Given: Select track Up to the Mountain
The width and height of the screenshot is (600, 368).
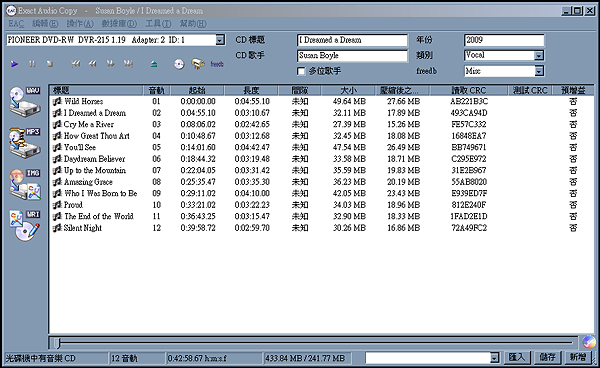Looking at the screenshot, I should pyautogui.click(x=95, y=171).
